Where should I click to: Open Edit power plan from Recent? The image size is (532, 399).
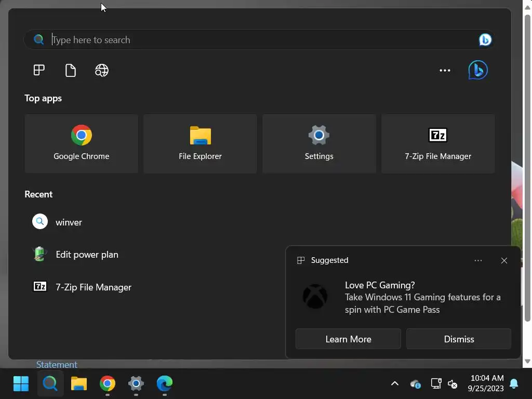tap(87, 255)
